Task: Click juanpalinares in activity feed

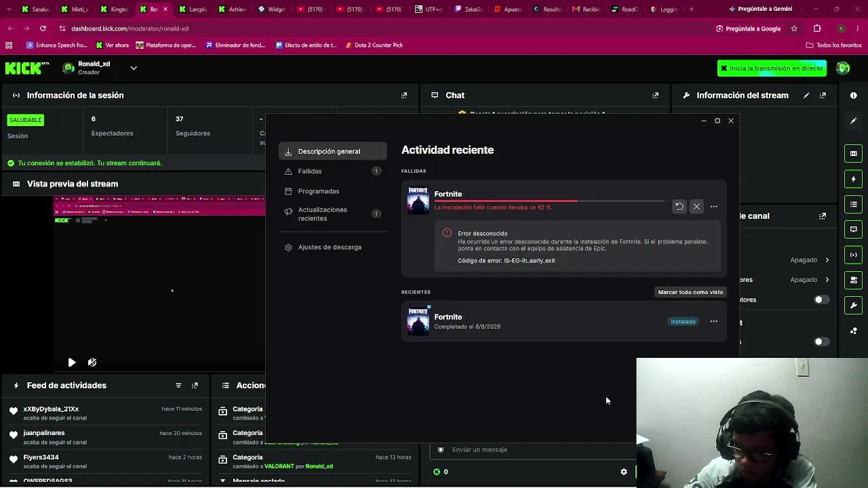Action: (x=44, y=433)
